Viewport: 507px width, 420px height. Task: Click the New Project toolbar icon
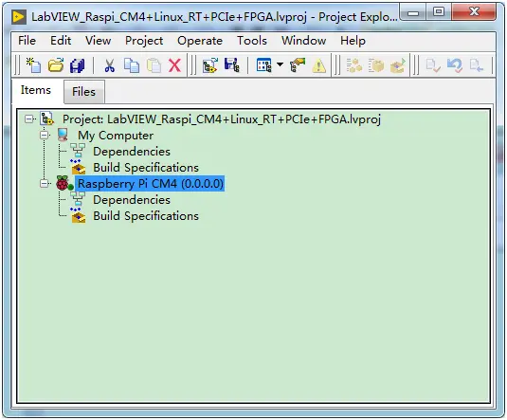(x=33, y=65)
